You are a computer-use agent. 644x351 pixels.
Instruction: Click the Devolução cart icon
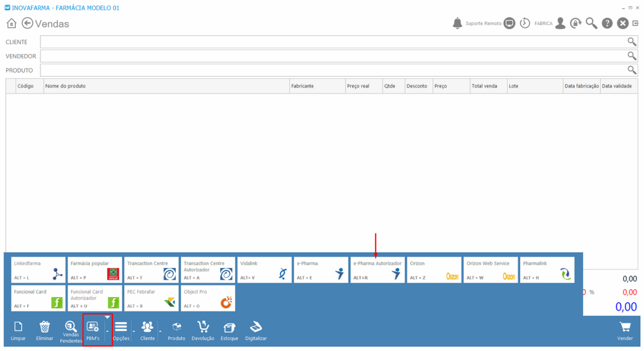(203, 330)
